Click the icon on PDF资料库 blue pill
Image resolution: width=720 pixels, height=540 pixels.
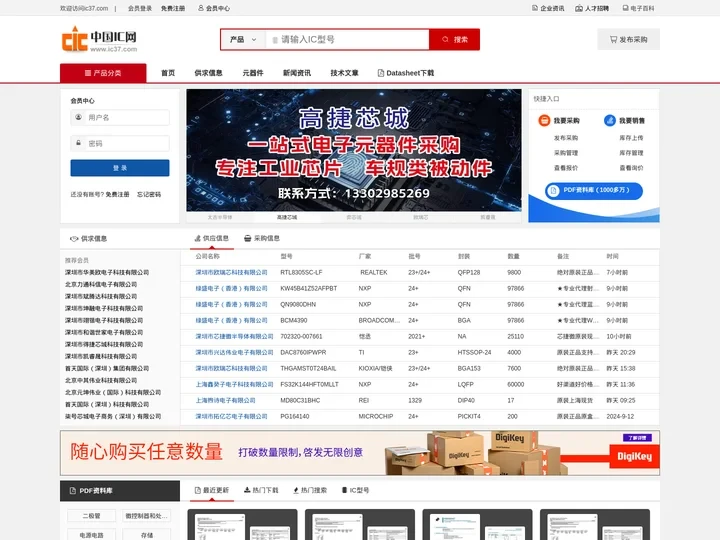point(553,190)
